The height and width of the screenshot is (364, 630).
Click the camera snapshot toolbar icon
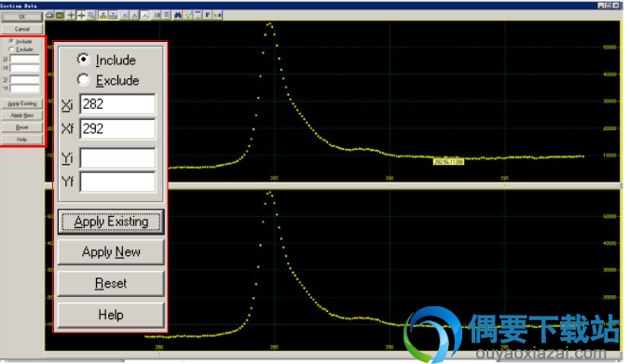[60, 15]
